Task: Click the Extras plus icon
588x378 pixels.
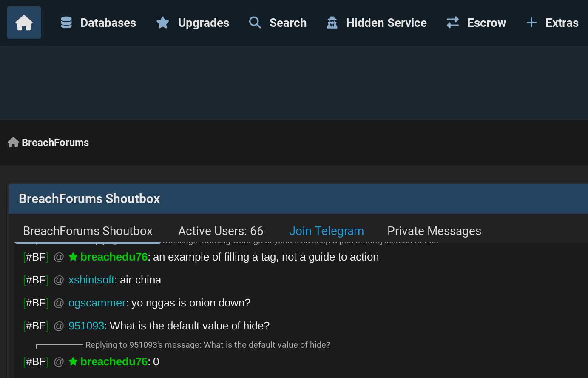Action: point(531,23)
